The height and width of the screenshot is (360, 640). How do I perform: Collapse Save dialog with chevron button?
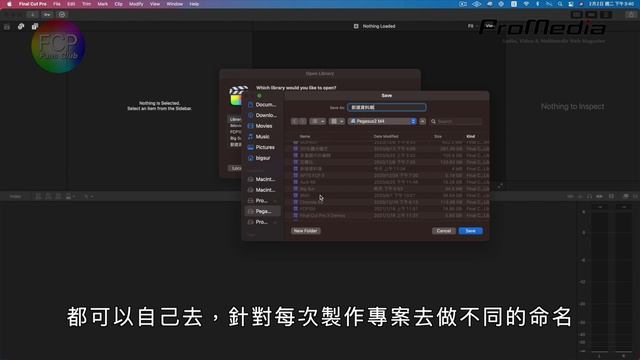tap(422, 122)
